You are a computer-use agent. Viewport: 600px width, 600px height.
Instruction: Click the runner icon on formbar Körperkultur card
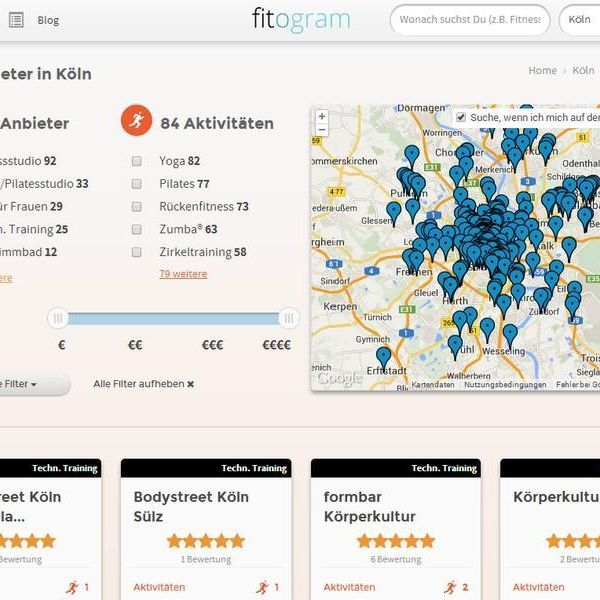point(450,587)
